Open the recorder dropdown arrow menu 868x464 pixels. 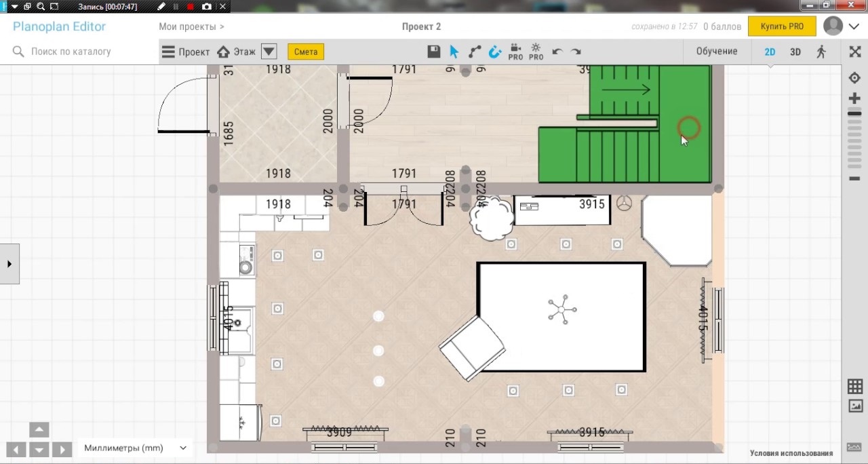14,7
